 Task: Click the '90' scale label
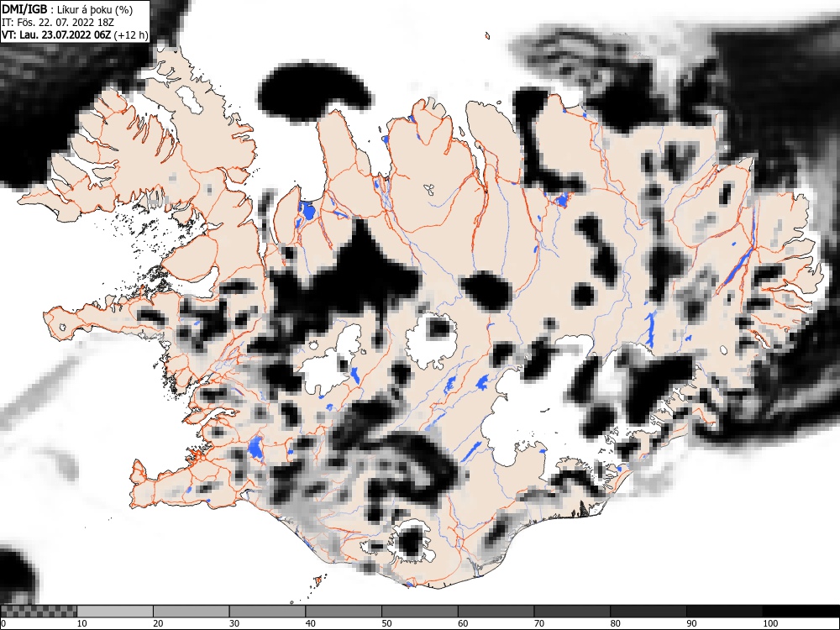coord(690,623)
